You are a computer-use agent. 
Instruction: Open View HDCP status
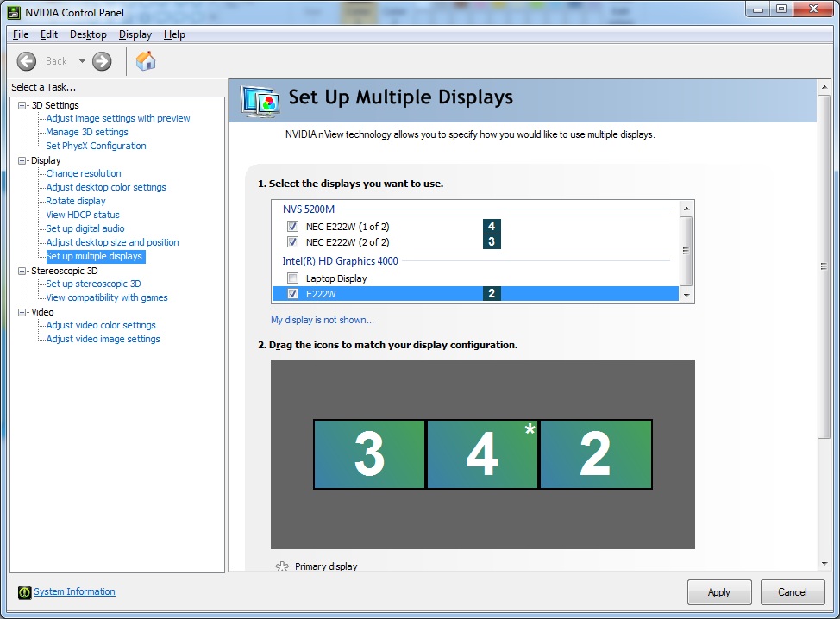[x=83, y=215]
